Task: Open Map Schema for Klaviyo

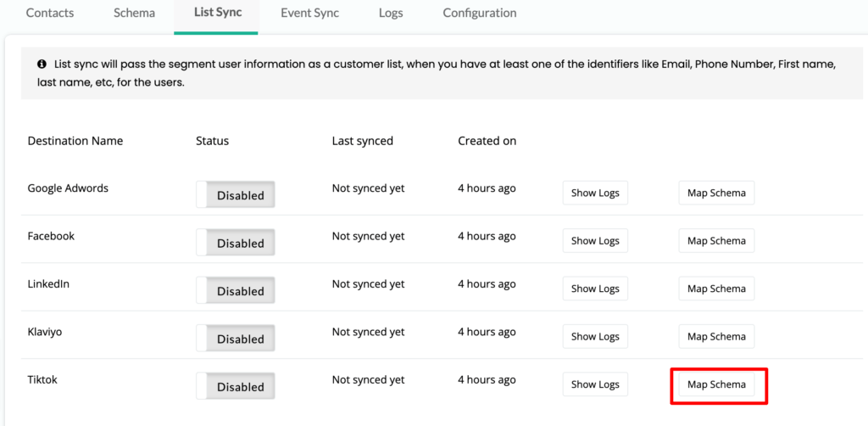Action: [716, 336]
